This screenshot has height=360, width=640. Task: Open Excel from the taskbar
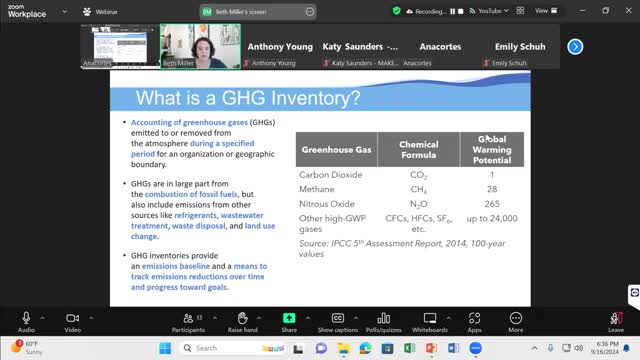[x=409, y=348]
